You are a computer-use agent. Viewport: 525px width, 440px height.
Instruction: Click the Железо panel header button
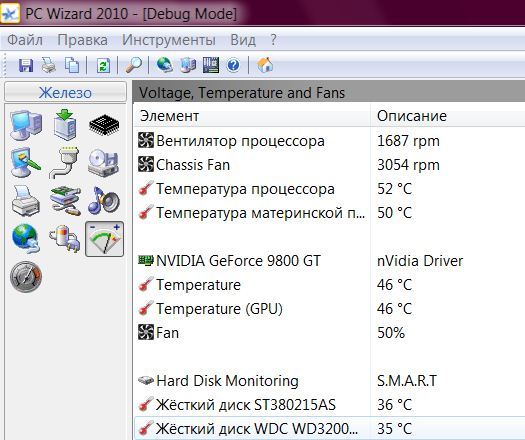tap(66, 92)
